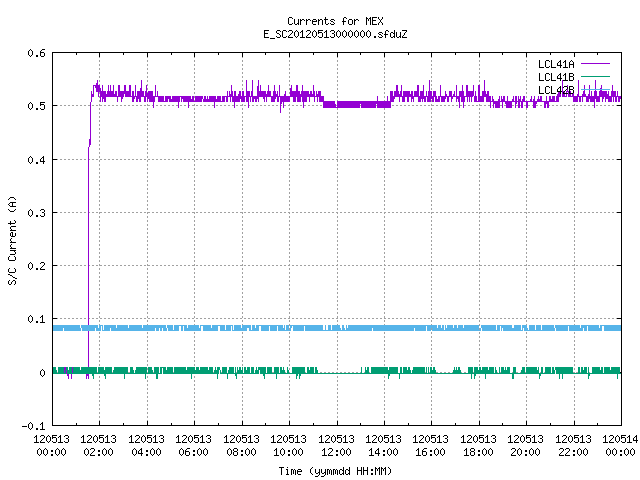Click the 0.5 y-axis tick label

(x=37, y=106)
